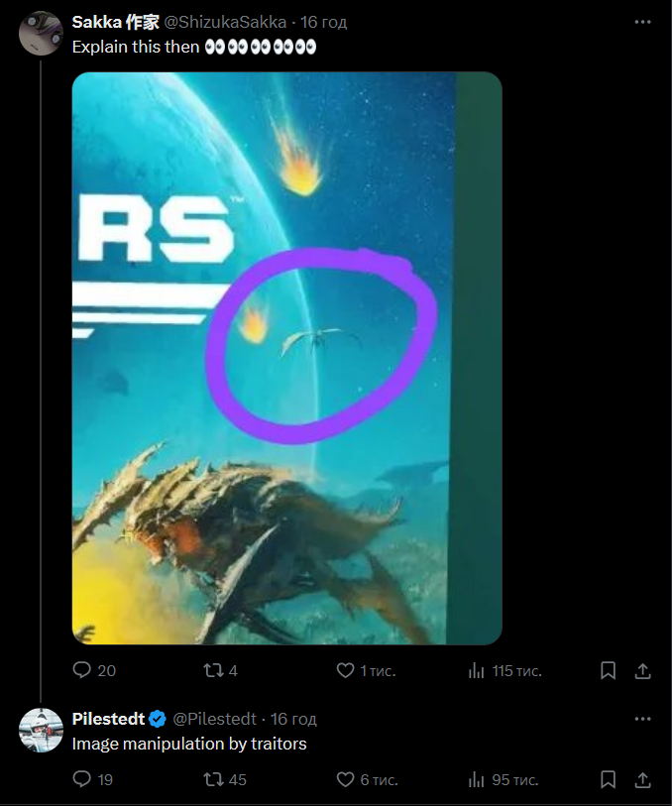Screen dimensions: 672x806
Task: Open more options for Sakka's tweet
Action: 642,22
